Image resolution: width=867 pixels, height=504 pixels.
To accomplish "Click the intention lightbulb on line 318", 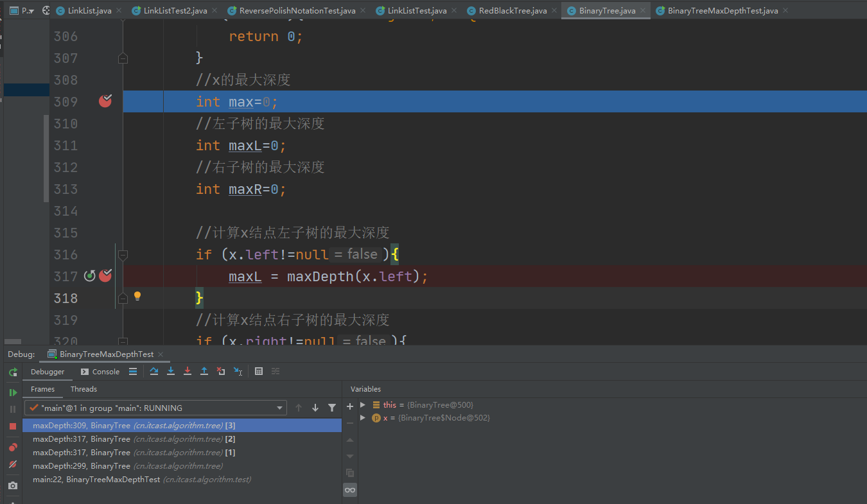I will pyautogui.click(x=137, y=297).
